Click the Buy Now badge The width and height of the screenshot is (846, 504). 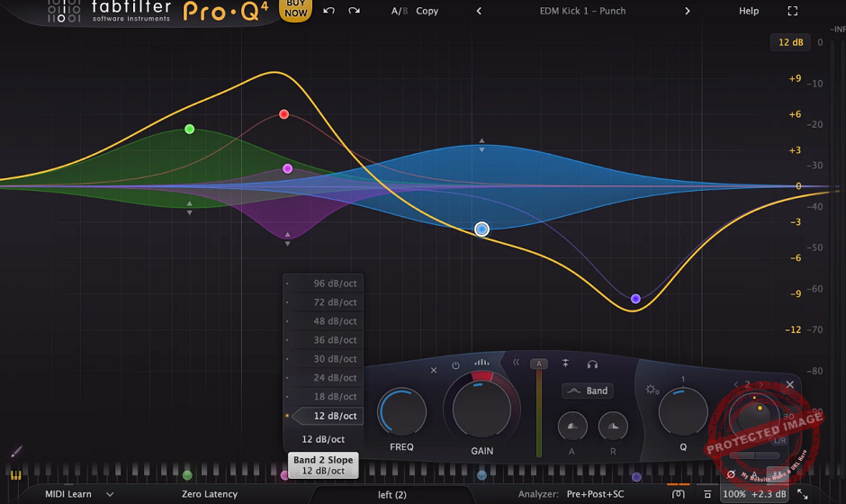coord(296,10)
